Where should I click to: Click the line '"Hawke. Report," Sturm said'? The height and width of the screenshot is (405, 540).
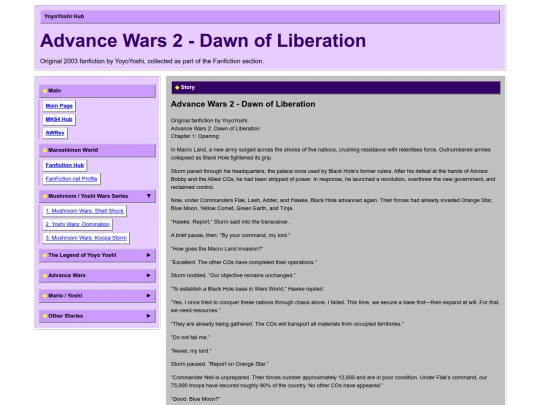[230, 222]
